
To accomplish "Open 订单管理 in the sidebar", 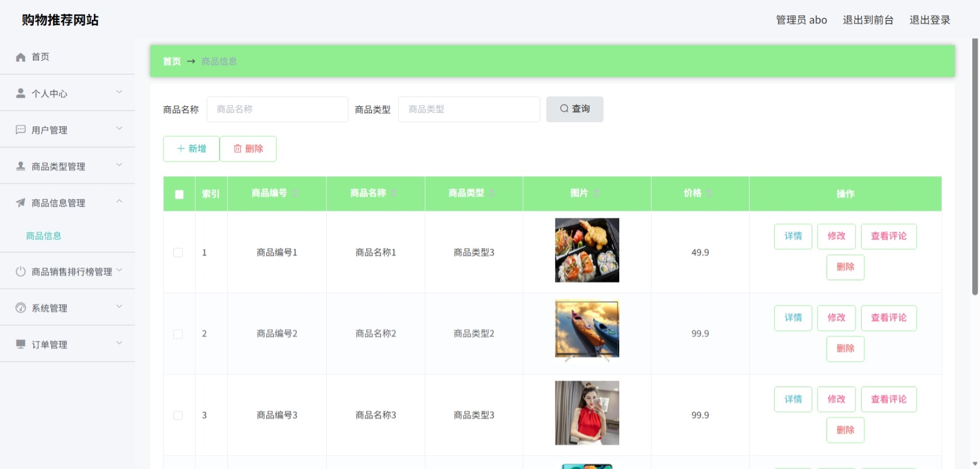I will (x=67, y=344).
